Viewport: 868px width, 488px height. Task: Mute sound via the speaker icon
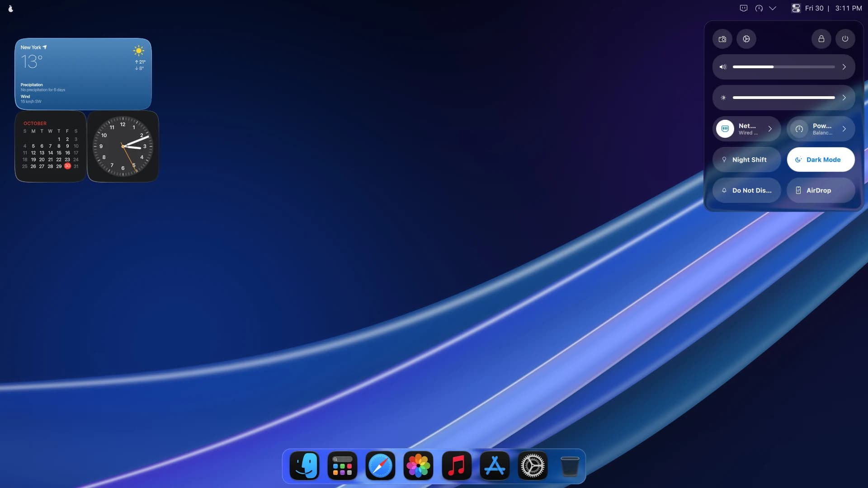[x=723, y=67]
